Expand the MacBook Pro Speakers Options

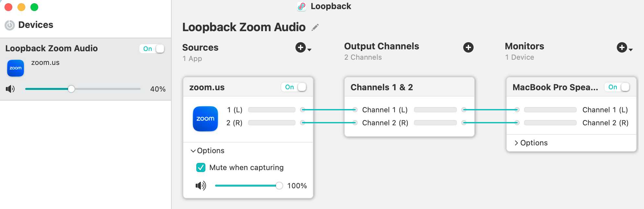click(516, 143)
